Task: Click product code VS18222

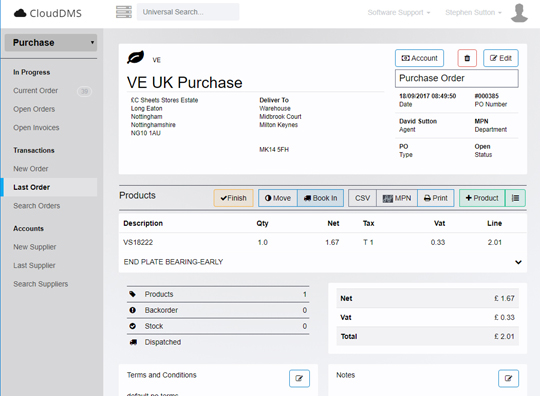Action: pos(138,242)
